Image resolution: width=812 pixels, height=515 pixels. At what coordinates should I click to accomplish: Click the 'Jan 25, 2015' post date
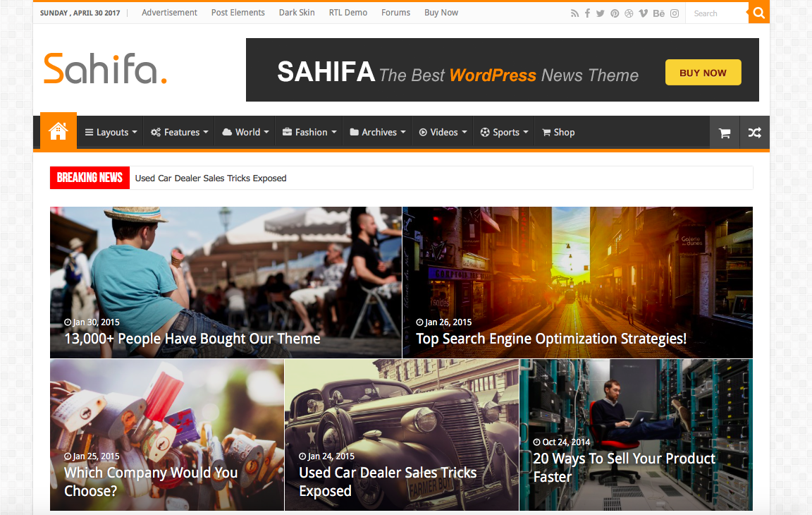[x=92, y=456]
